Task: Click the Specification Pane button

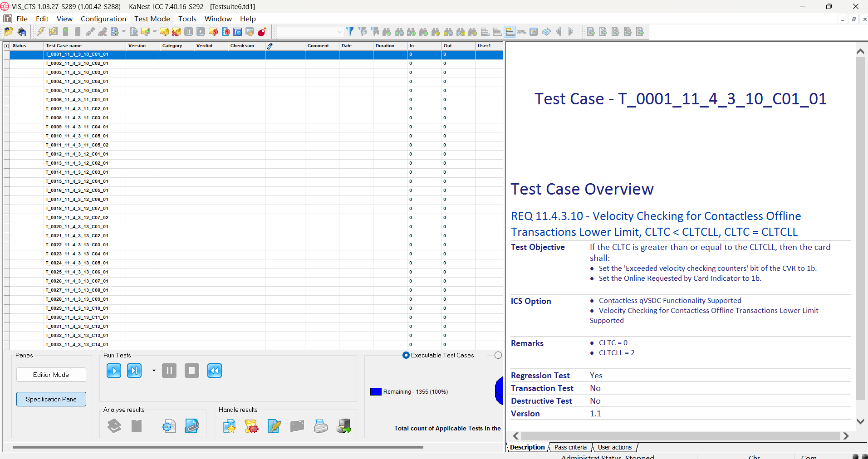Action: pos(51,399)
